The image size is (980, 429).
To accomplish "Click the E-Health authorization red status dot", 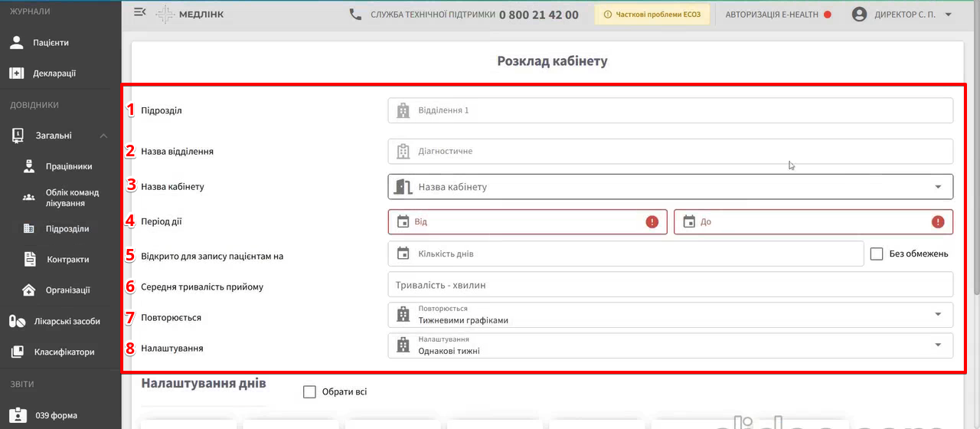I will click(828, 15).
